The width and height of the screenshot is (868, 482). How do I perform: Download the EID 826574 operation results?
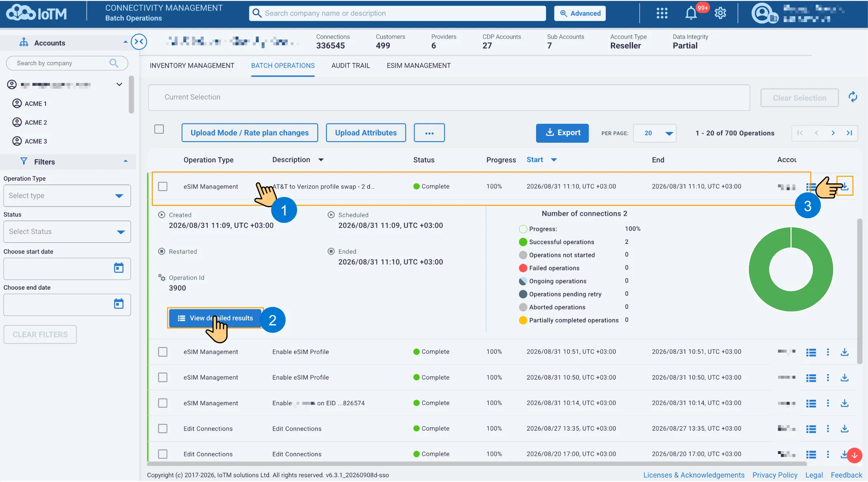(845, 403)
